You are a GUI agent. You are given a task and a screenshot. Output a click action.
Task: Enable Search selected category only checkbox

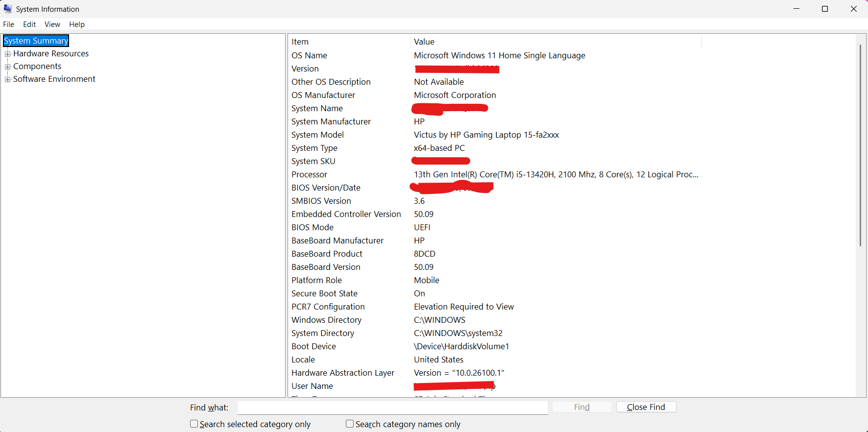tap(194, 424)
